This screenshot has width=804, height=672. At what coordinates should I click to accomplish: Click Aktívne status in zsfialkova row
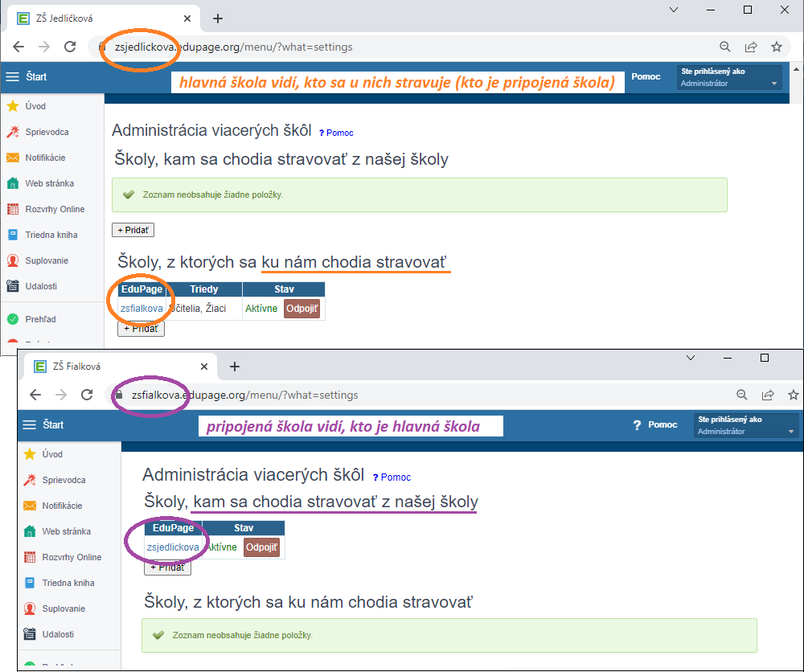[x=261, y=309]
